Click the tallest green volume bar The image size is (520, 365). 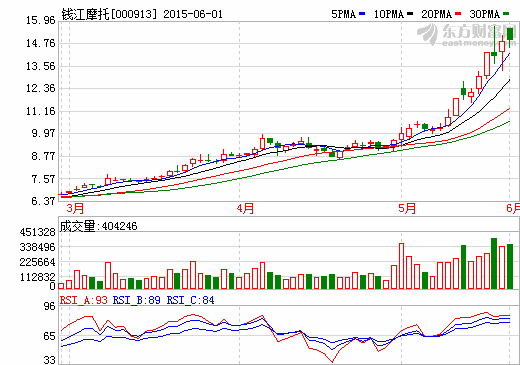494,263
